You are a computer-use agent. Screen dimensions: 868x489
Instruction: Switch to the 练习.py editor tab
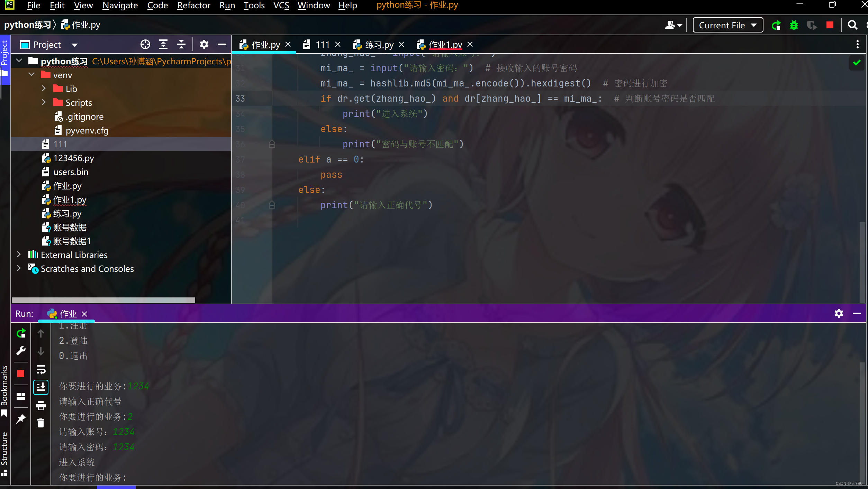point(379,44)
